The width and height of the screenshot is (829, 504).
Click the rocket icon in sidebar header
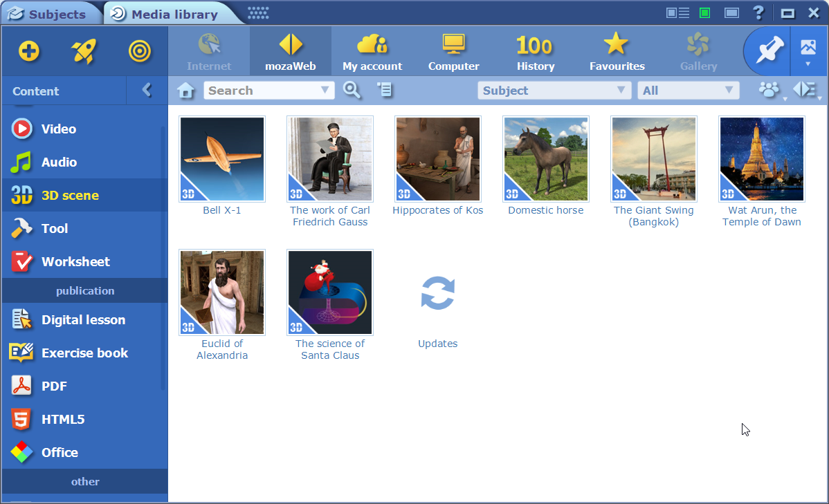(x=84, y=51)
